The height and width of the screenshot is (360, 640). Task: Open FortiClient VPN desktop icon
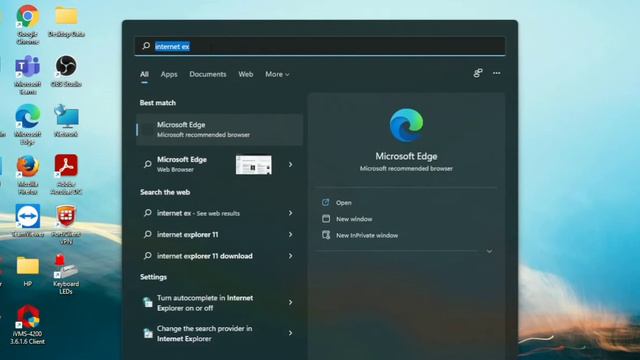pos(66,216)
